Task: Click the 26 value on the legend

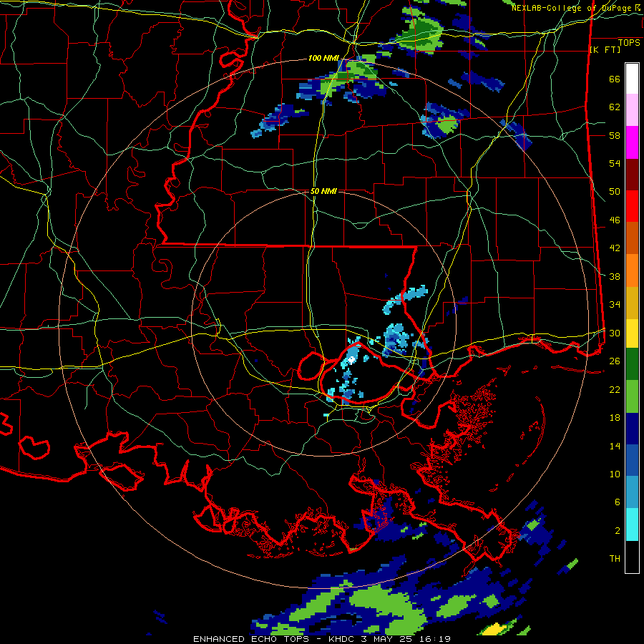Action: click(615, 361)
